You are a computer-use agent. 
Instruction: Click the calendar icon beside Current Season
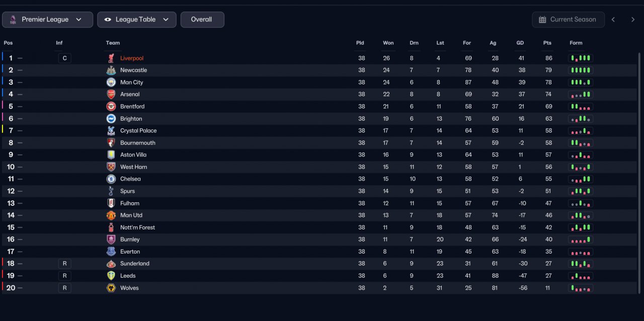tap(542, 20)
